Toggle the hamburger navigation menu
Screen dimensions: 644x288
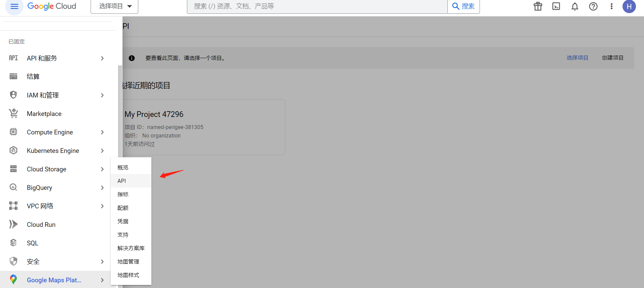pos(14,6)
